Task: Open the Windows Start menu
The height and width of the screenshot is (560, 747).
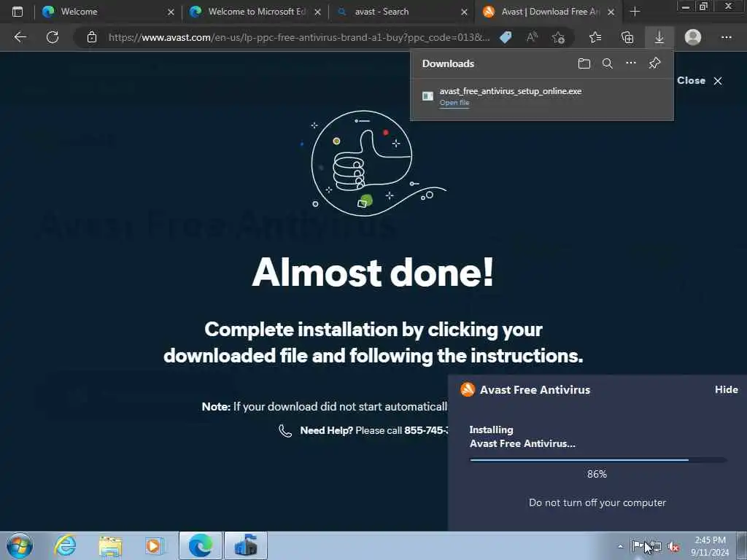Action: [x=19, y=545]
